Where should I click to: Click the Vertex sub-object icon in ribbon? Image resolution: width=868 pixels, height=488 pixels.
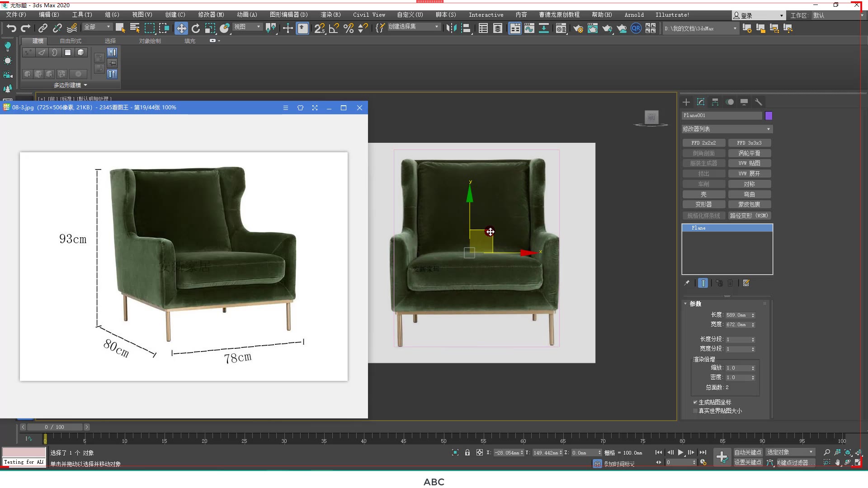pyautogui.click(x=28, y=52)
